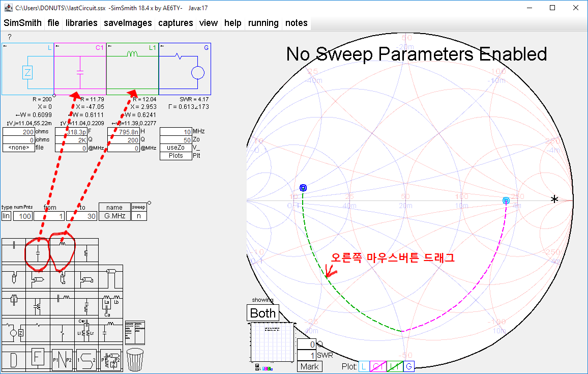
Task: Open the help menu
Action: click(x=233, y=23)
